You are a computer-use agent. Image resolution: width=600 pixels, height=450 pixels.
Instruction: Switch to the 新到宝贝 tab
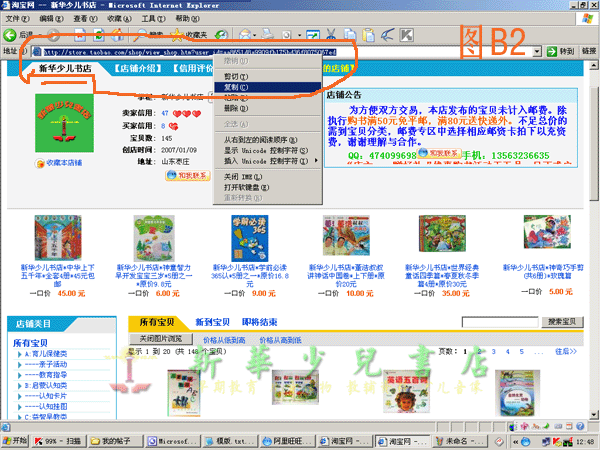coord(212,322)
